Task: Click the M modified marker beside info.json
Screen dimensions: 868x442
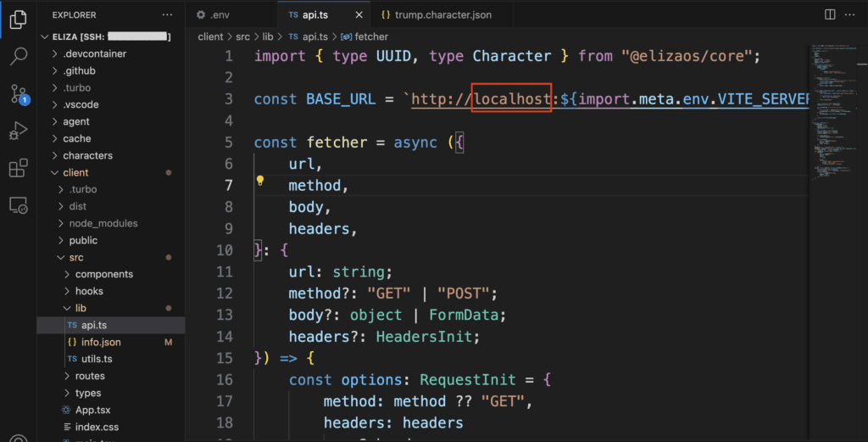Action: (169, 342)
